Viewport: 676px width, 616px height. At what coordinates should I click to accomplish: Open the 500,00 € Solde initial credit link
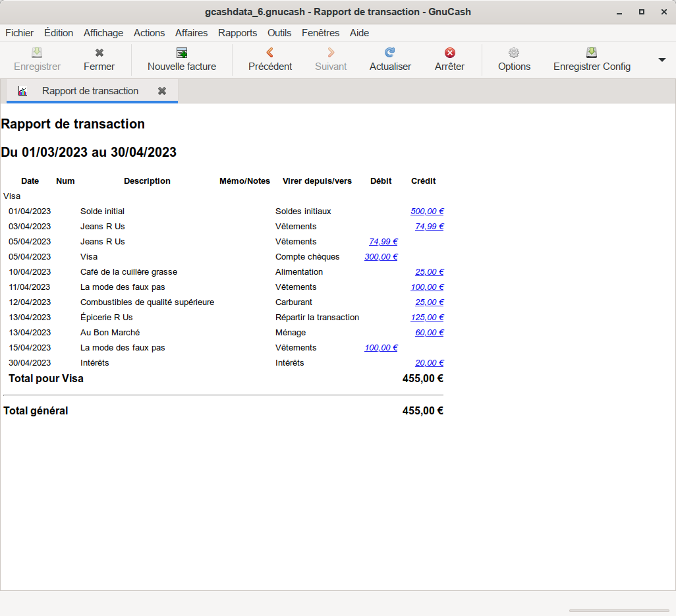[427, 211]
